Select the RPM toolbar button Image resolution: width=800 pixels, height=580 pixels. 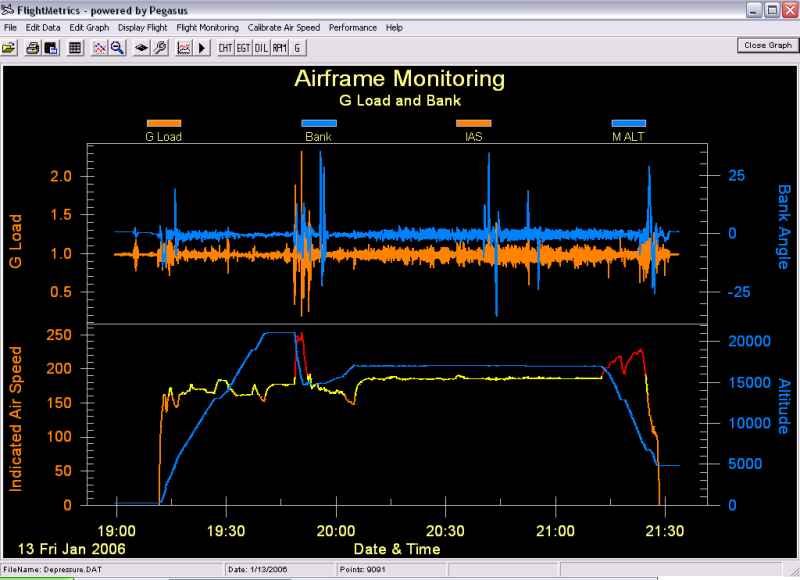coord(279,47)
